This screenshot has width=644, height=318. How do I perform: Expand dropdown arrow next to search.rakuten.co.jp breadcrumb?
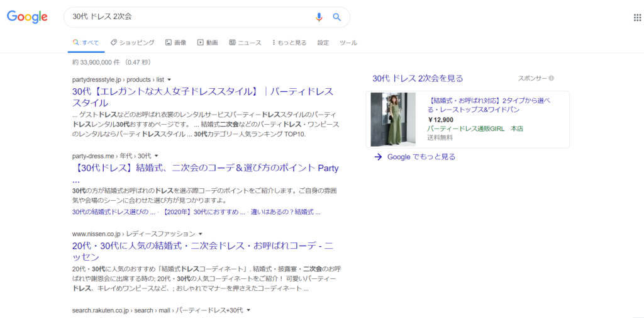tap(248, 310)
